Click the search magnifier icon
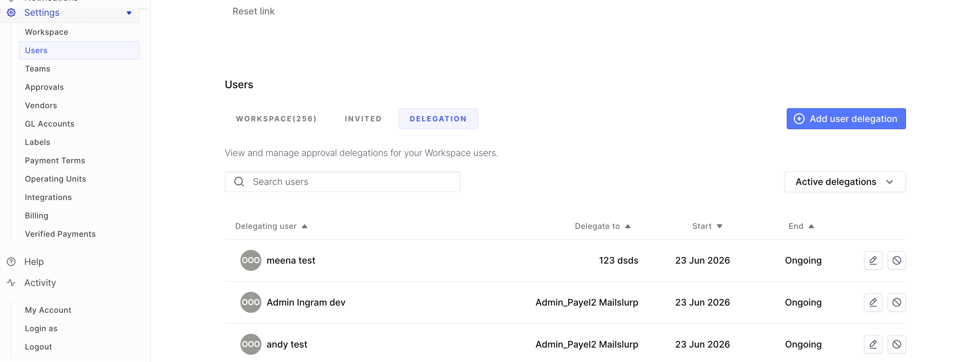 tap(239, 182)
